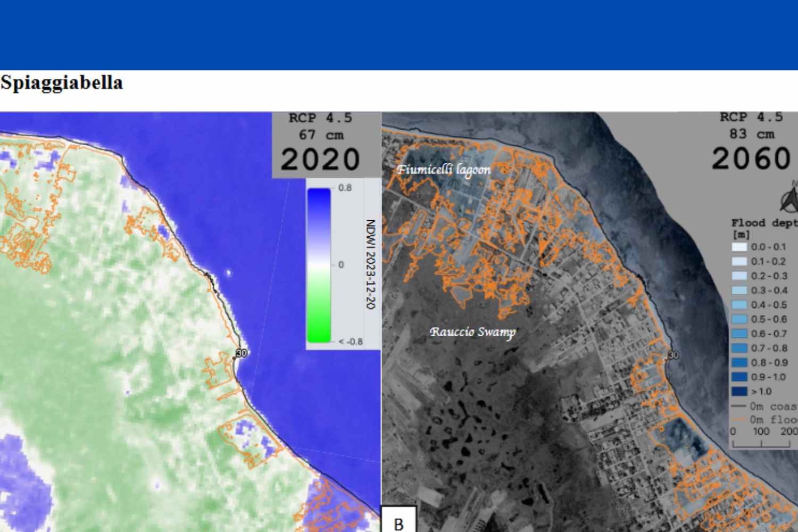Pick the 0.9-1.0 flood depth swatch
The height and width of the screenshot is (532, 798).
coord(739,377)
